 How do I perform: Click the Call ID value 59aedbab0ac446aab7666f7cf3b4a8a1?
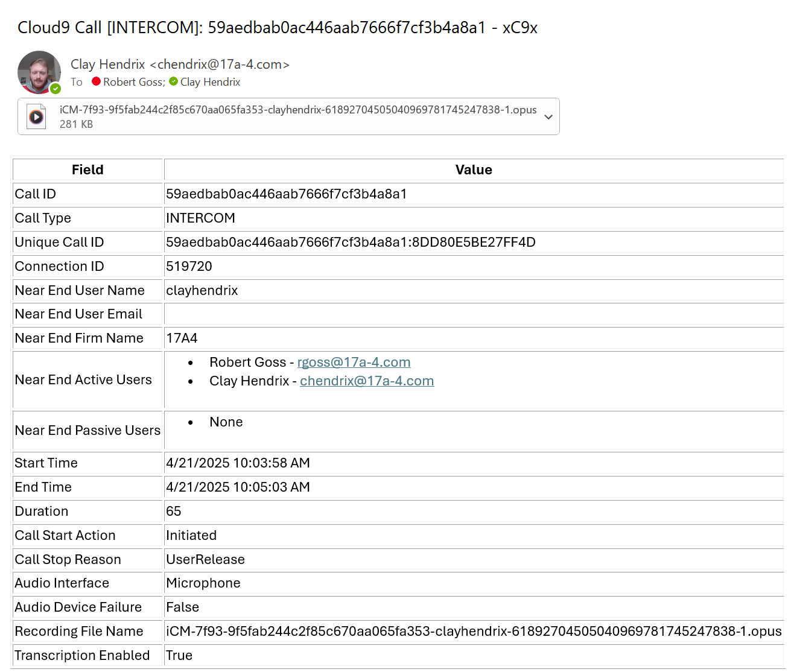pyautogui.click(x=287, y=194)
